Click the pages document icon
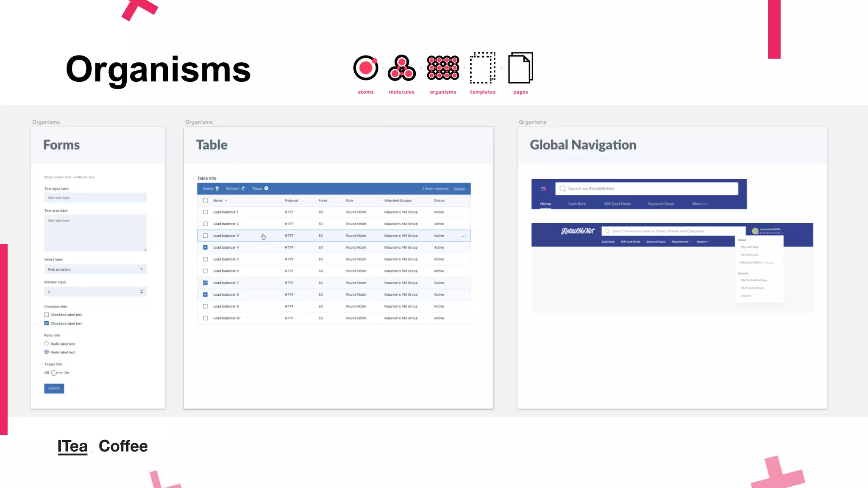The width and height of the screenshot is (868, 488). [x=520, y=68]
